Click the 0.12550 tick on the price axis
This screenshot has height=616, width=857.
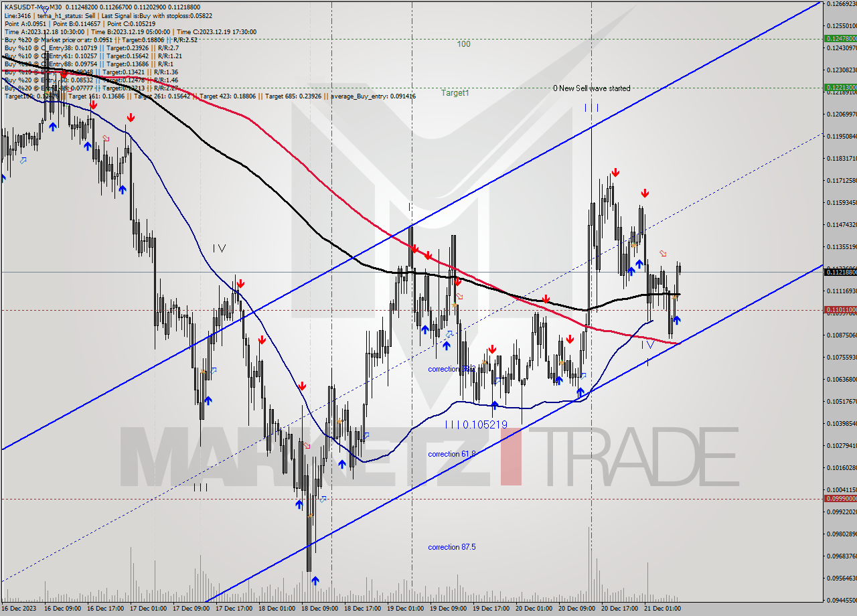(842, 25)
